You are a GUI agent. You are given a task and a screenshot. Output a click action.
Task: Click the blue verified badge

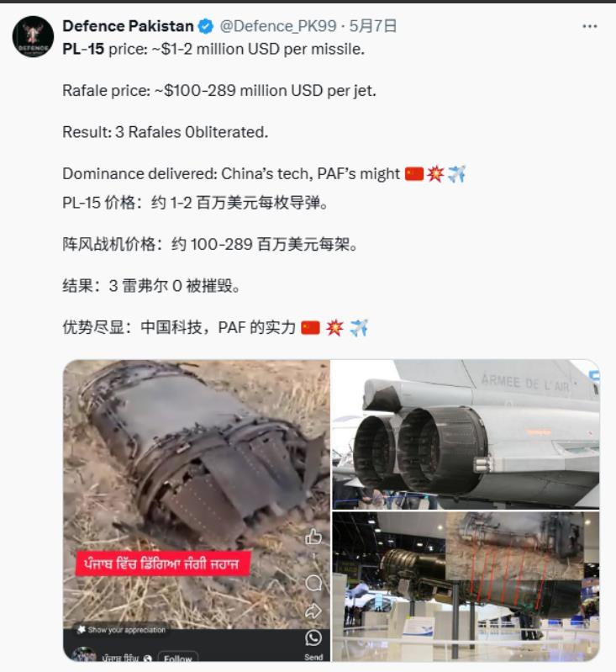point(206,27)
